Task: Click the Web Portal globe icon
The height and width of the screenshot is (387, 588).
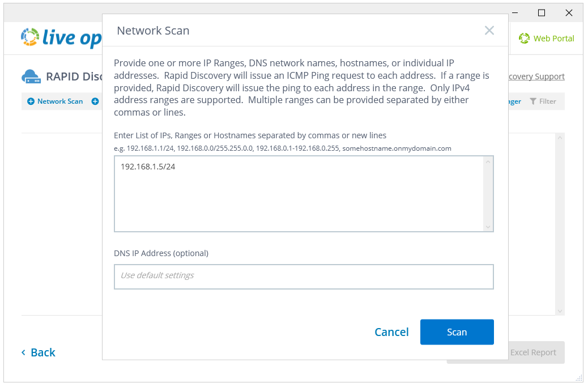Action: [x=525, y=39]
